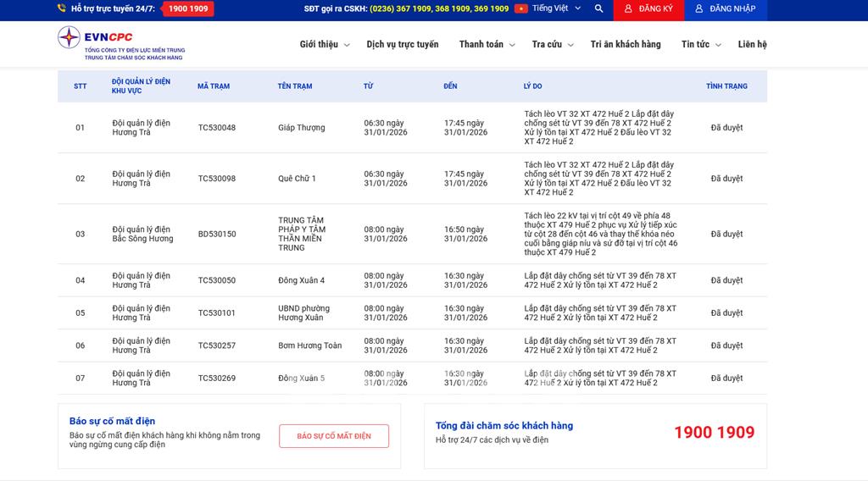Open the Tin tức dropdown menu

point(701,45)
